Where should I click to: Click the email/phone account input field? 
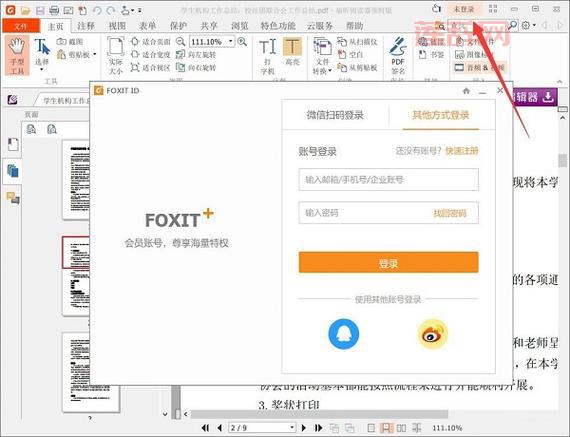(x=389, y=180)
